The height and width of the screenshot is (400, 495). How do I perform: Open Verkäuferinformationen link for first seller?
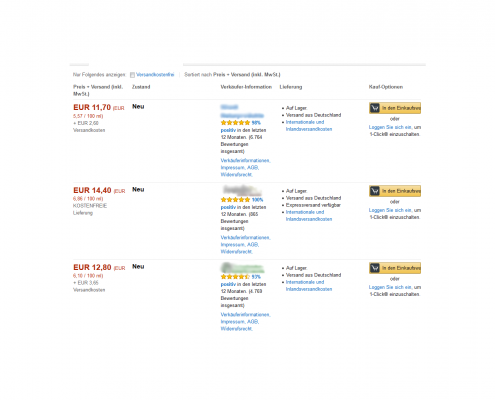point(245,161)
